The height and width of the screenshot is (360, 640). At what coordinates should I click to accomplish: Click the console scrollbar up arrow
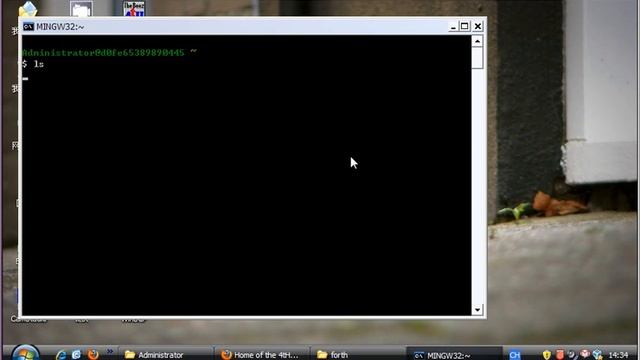(x=477, y=41)
